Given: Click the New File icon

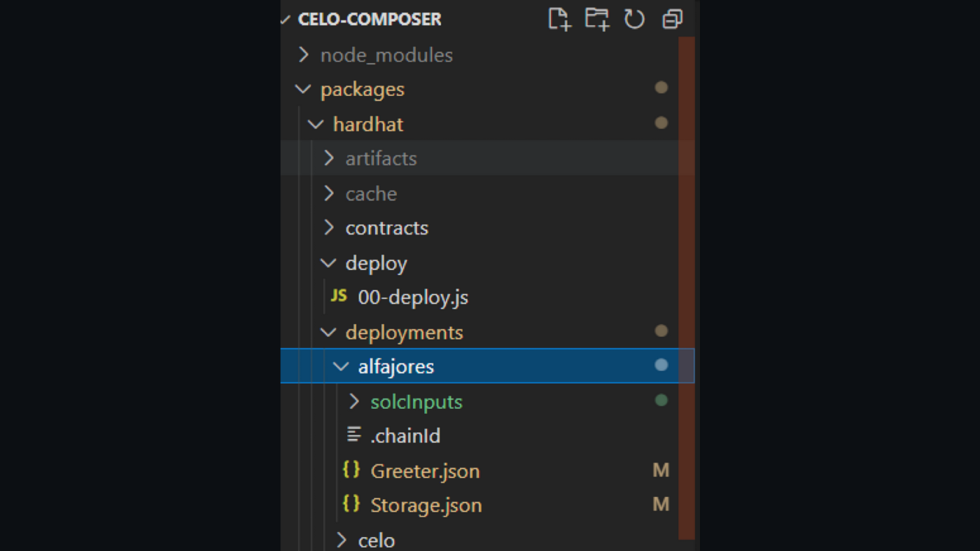Looking at the screenshot, I should coord(559,19).
